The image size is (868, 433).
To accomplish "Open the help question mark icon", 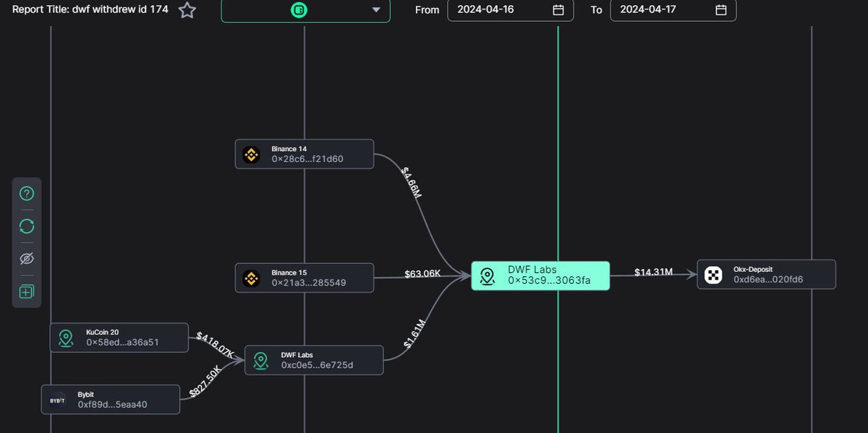I will point(27,194).
